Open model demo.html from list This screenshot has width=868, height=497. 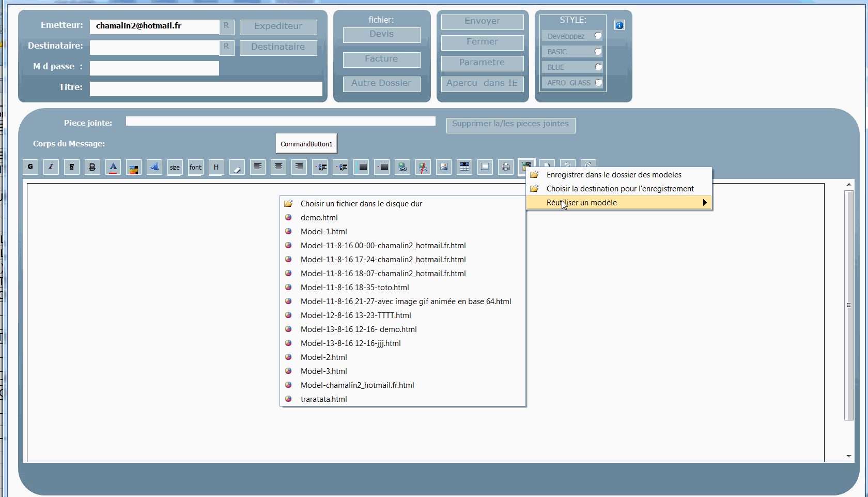(x=402, y=218)
